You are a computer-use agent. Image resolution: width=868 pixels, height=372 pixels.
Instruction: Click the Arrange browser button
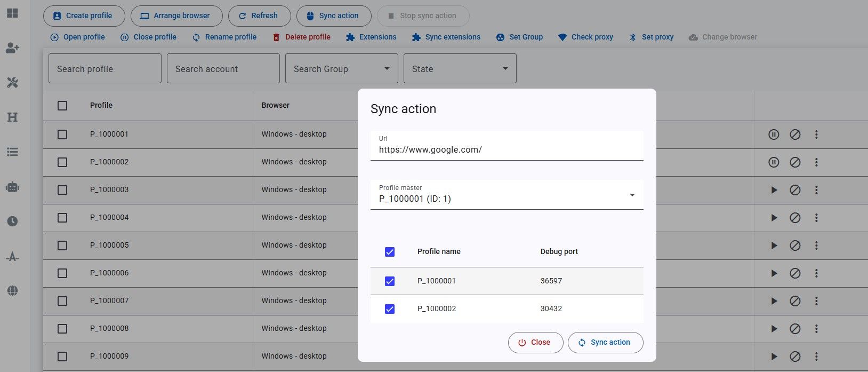(176, 16)
